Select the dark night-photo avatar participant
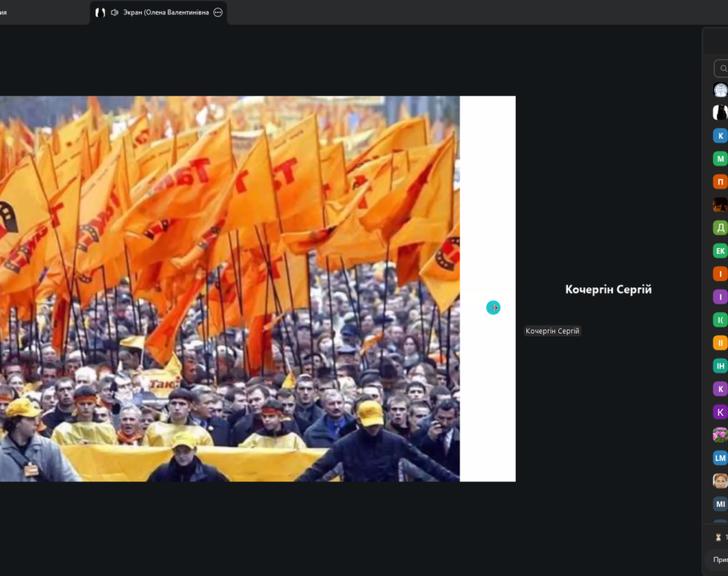Viewport: 728px width, 576px height. click(x=720, y=205)
